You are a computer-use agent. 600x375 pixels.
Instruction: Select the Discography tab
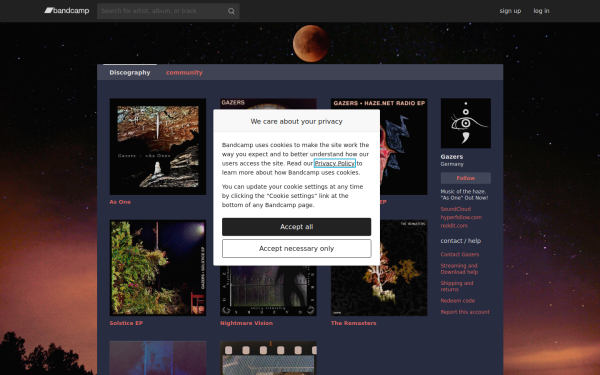(x=130, y=72)
